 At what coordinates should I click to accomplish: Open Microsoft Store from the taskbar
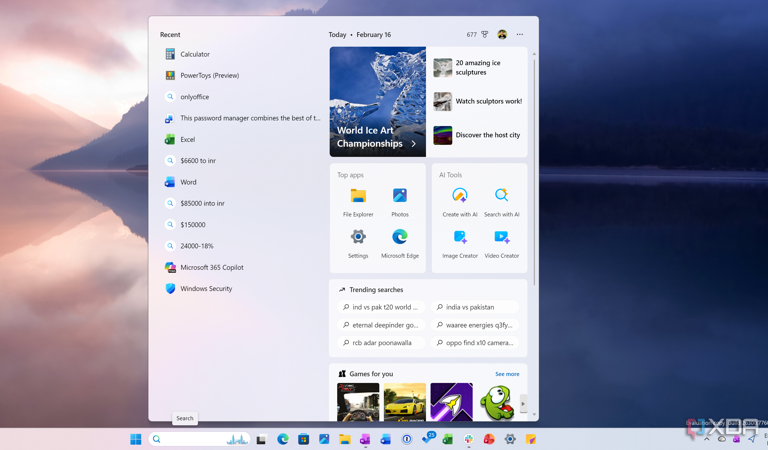click(x=304, y=439)
